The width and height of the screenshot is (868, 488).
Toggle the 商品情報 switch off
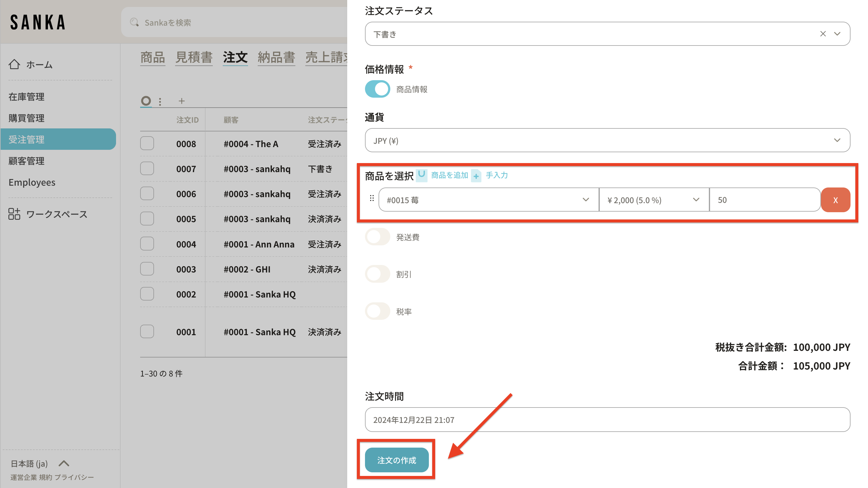pos(377,89)
